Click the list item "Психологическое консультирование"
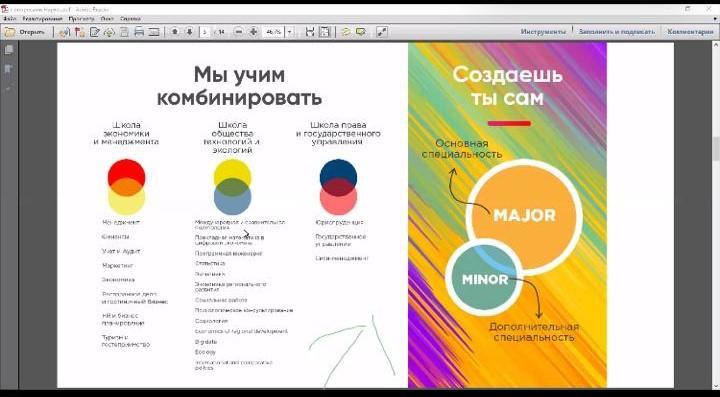This screenshot has width=720, height=397. point(244,310)
